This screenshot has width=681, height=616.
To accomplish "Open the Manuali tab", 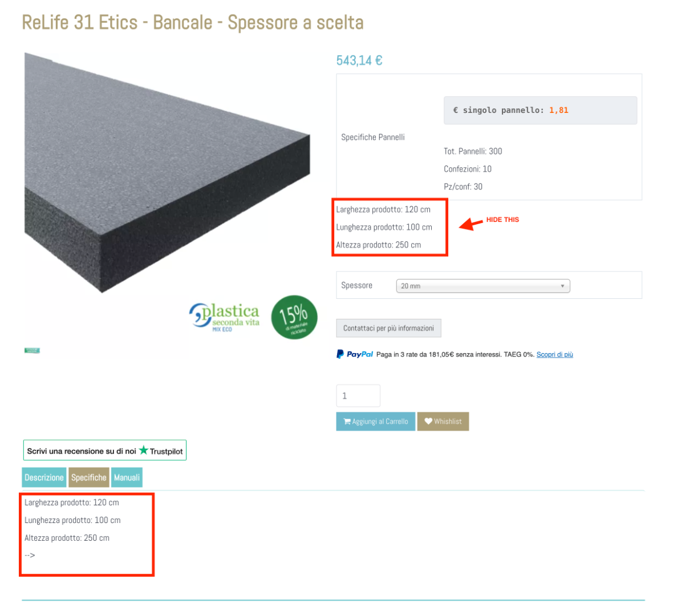I will point(127,477).
